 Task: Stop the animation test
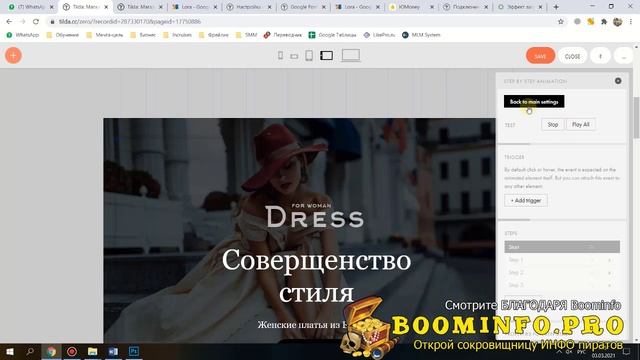point(553,124)
